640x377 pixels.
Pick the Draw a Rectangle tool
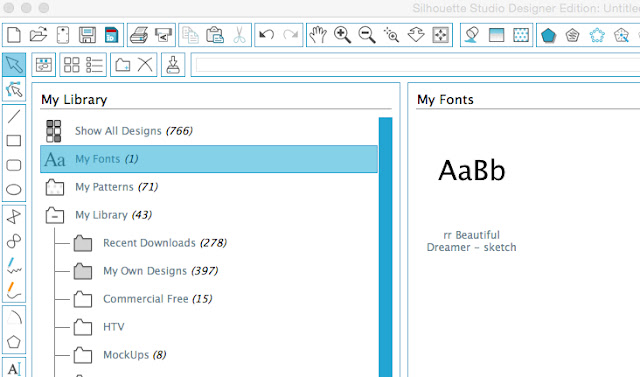point(14,141)
